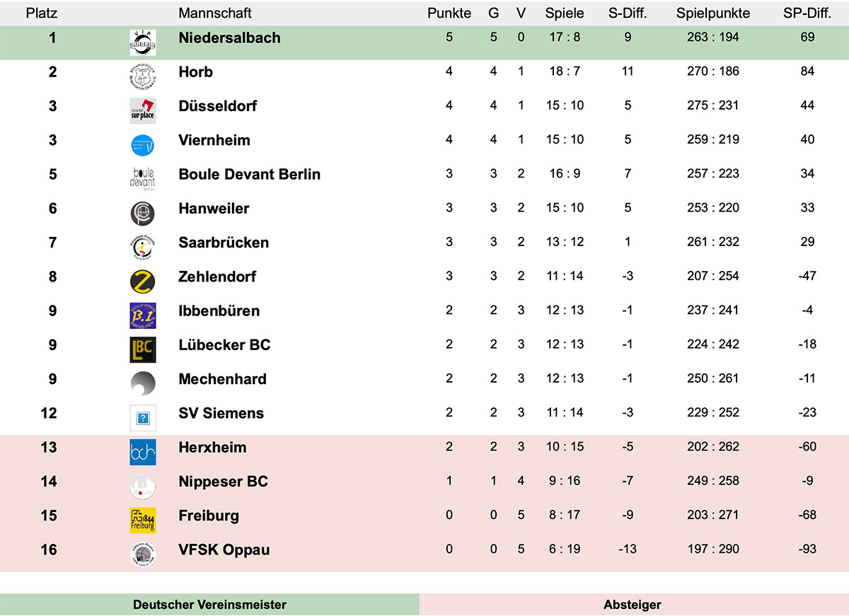849x616 pixels.
Task: Click the yellow Freiburg 1844 logo
Action: 142,520
